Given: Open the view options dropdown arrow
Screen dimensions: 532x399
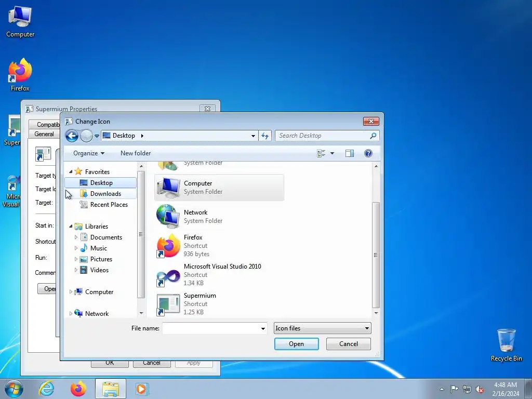Looking at the screenshot, I should (332, 153).
